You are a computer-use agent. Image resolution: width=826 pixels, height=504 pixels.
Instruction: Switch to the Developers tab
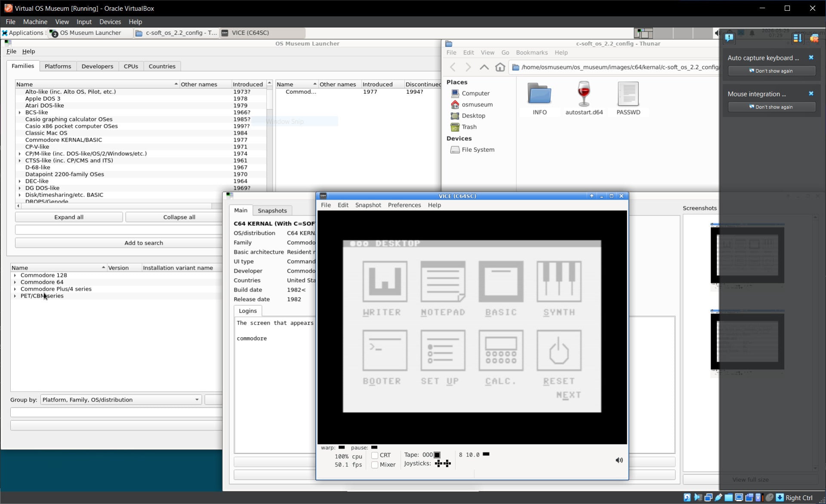[x=97, y=66]
